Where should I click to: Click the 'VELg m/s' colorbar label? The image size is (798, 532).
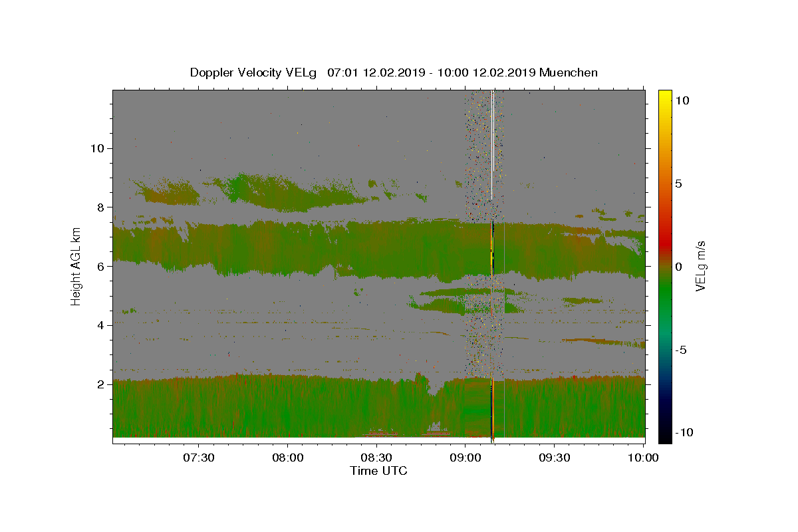(x=700, y=265)
